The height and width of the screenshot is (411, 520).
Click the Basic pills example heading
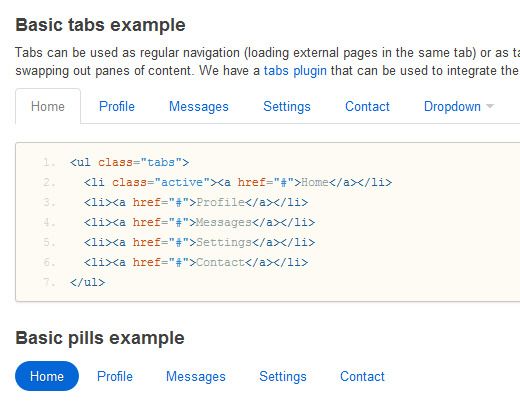[100, 338]
